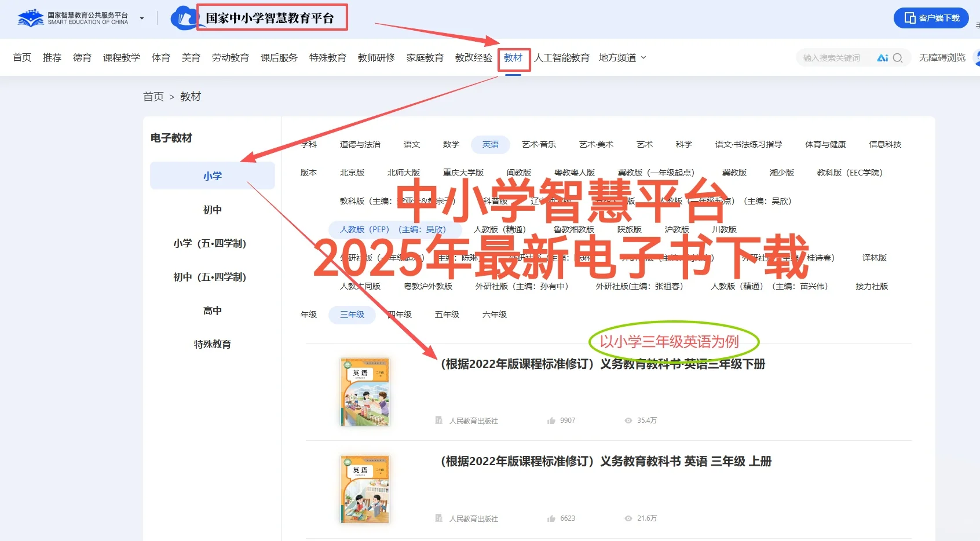This screenshot has width=980, height=541.
Task: Open the 教师研修 navigation item
Action: point(376,57)
